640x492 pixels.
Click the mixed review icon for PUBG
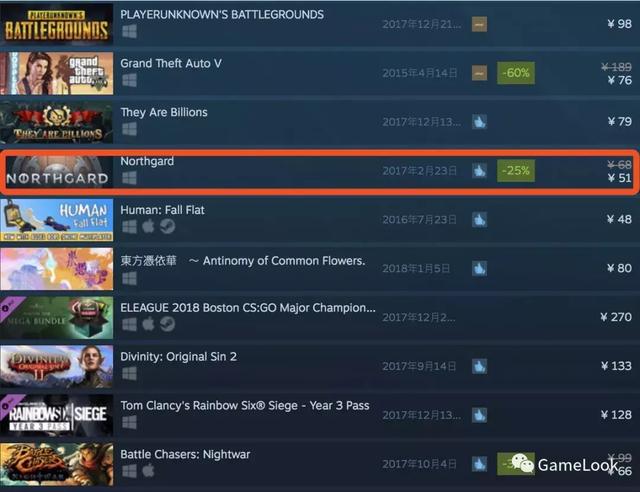(479, 24)
